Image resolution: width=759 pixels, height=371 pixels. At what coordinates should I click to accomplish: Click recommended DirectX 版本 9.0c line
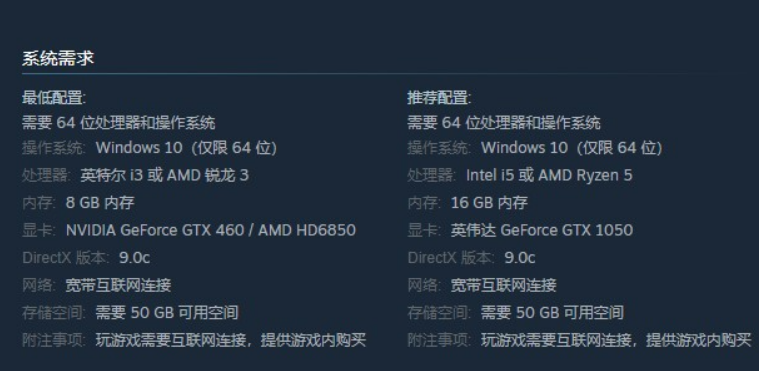click(471, 258)
